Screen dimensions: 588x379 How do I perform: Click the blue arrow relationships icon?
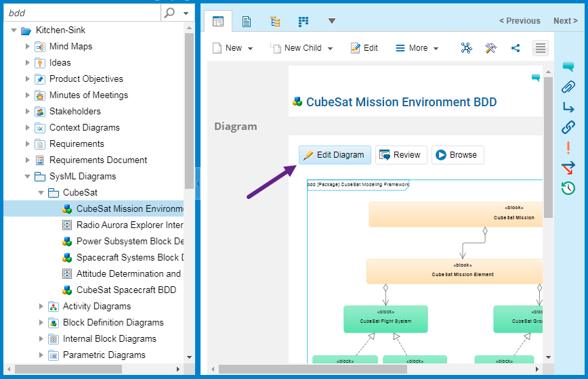568,108
